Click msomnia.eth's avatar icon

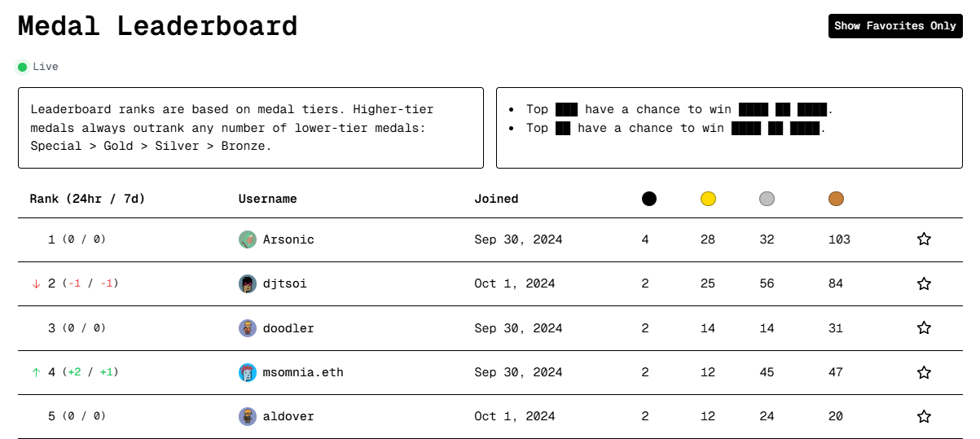pyautogui.click(x=248, y=372)
